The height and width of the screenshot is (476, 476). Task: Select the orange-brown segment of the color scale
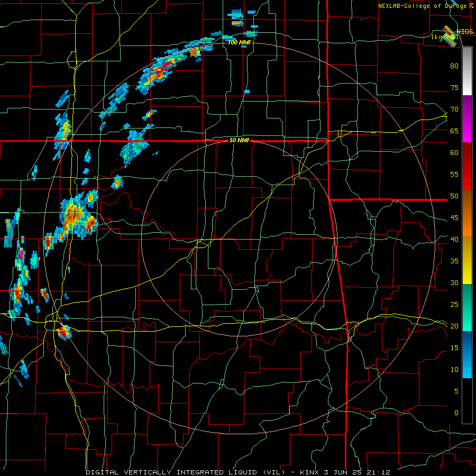(x=467, y=213)
